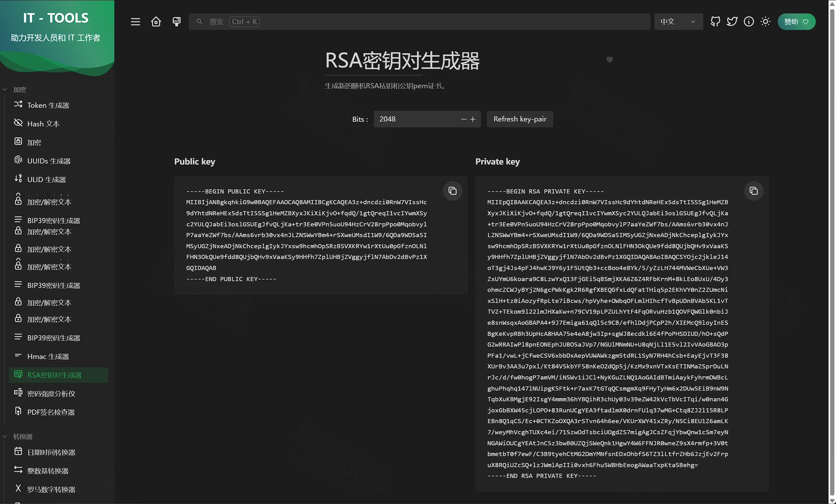
Task: Click the 'Public key' heading
Action: pos(195,162)
